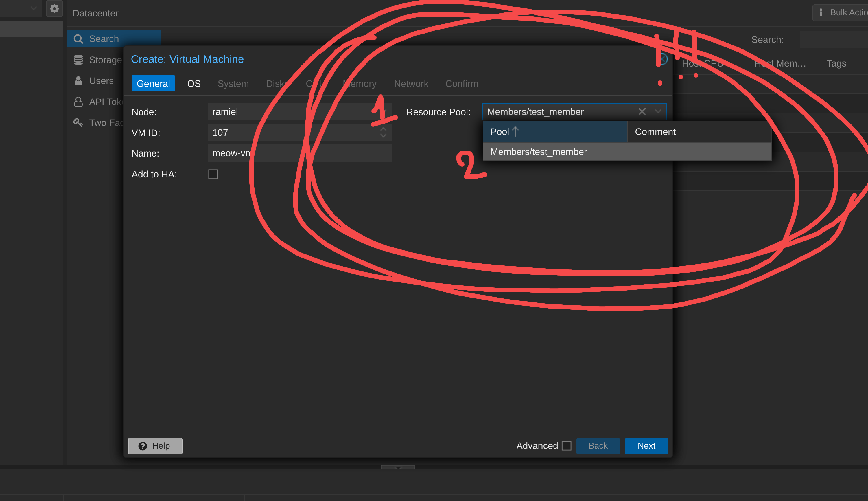Toggle the Add to HA checkbox

(x=213, y=174)
